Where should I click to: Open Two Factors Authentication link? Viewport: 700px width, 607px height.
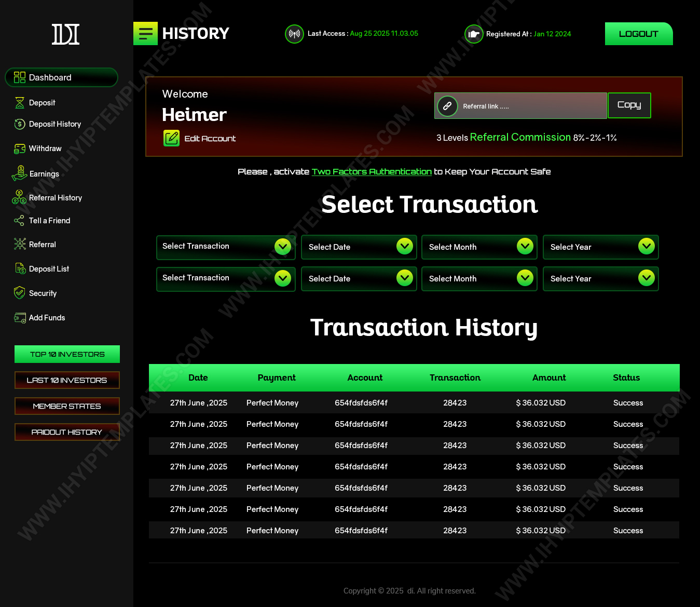point(372,172)
